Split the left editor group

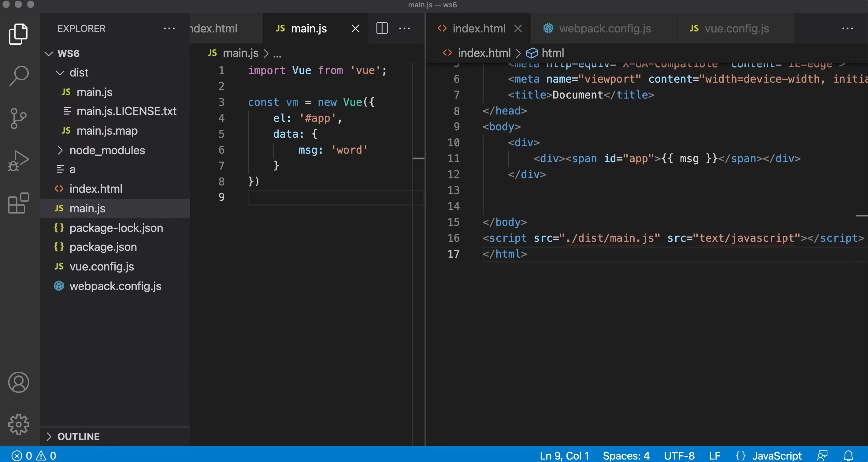382,28
